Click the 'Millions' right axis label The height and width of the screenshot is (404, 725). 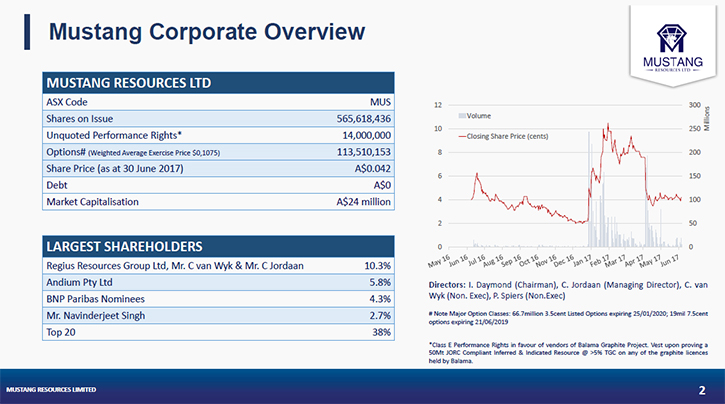707,119
